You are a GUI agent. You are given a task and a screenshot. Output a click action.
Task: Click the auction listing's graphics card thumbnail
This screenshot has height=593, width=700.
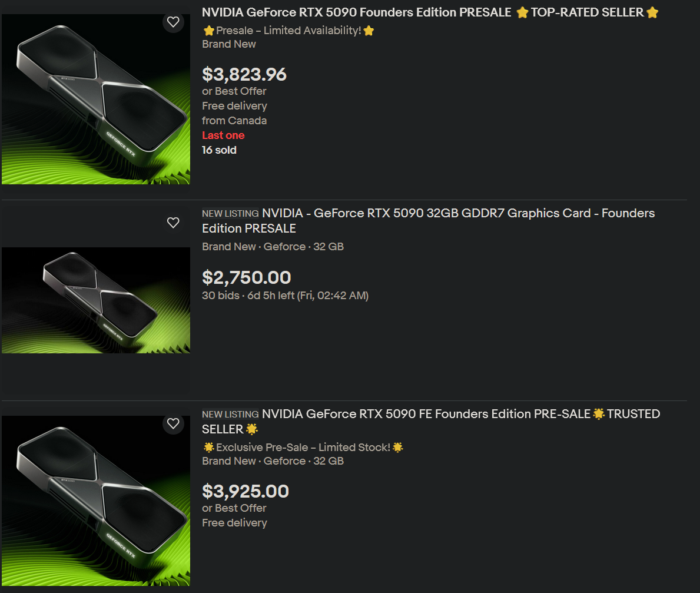(95, 300)
